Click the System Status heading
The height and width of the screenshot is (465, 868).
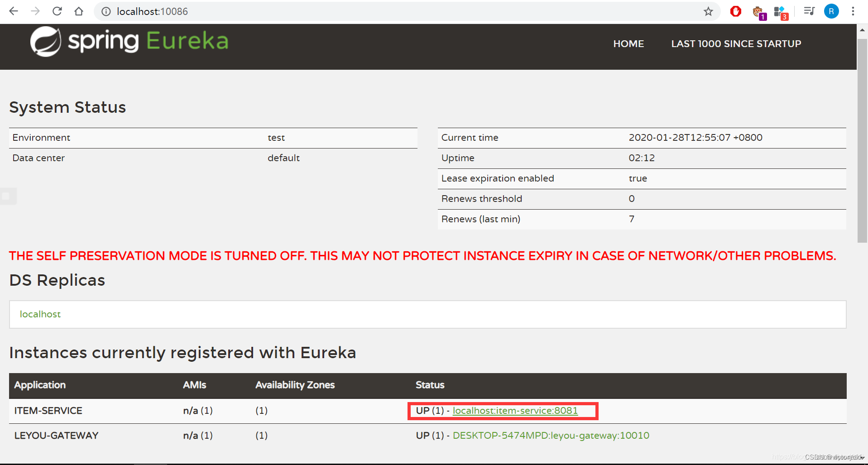pos(67,107)
